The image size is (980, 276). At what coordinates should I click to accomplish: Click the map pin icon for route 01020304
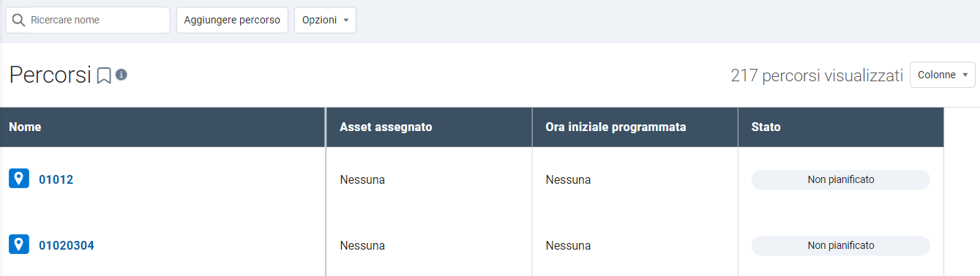pyautogui.click(x=19, y=245)
